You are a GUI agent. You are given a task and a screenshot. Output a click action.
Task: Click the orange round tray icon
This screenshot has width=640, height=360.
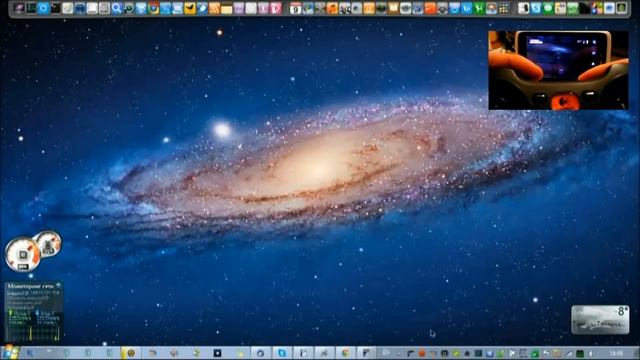pos(422,353)
